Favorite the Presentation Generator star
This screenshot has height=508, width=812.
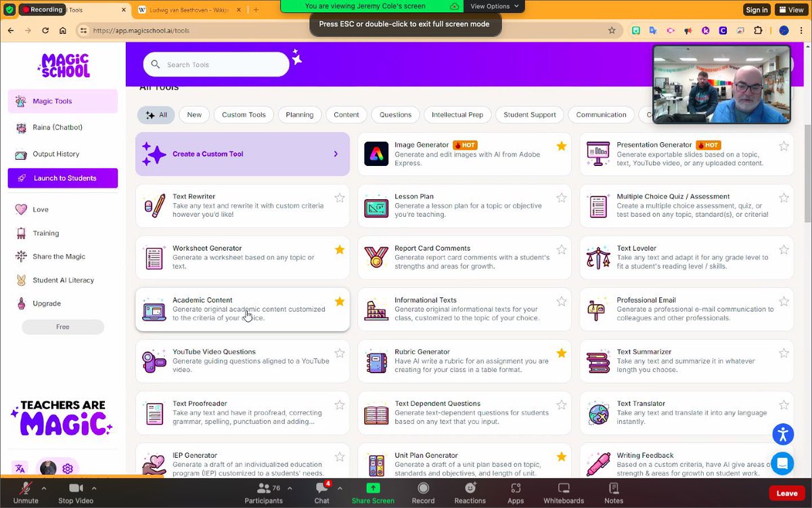pyautogui.click(x=784, y=146)
